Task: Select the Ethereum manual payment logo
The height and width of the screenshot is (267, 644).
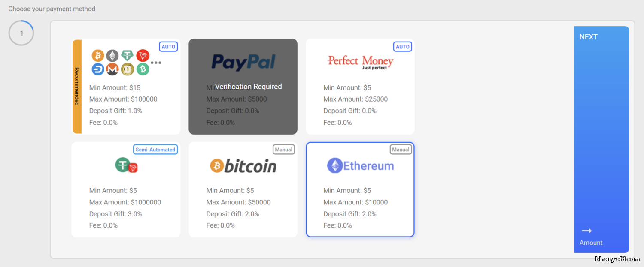Action: coord(360,166)
